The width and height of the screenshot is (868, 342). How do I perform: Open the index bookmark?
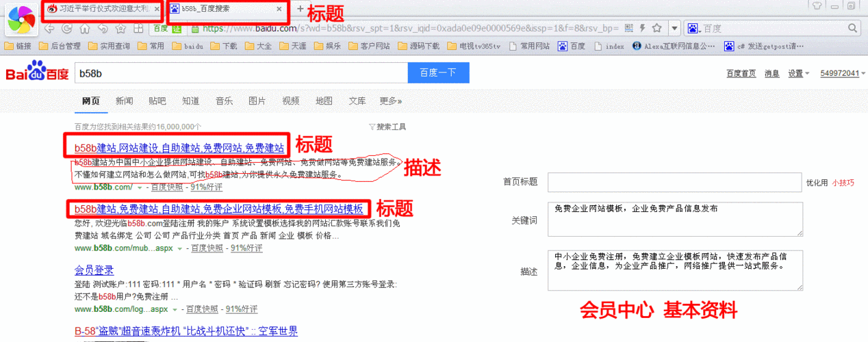[609, 47]
